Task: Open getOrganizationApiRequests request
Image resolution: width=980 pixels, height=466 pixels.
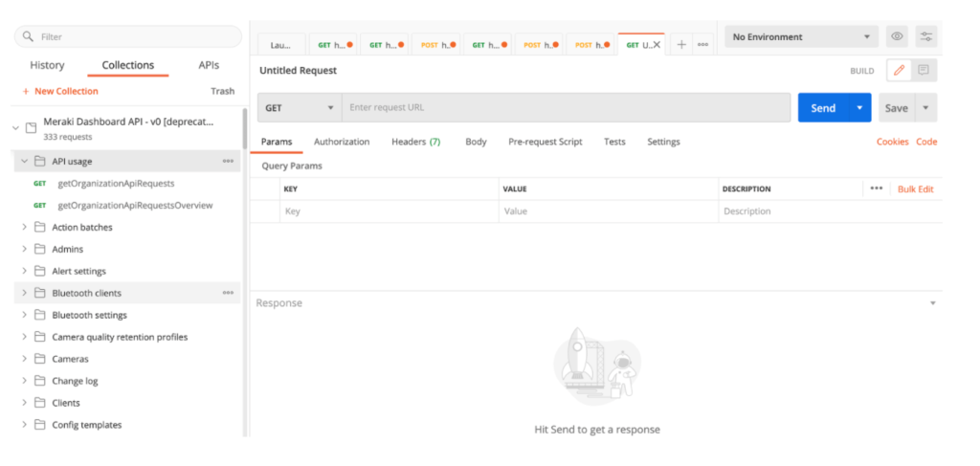Action: click(116, 184)
